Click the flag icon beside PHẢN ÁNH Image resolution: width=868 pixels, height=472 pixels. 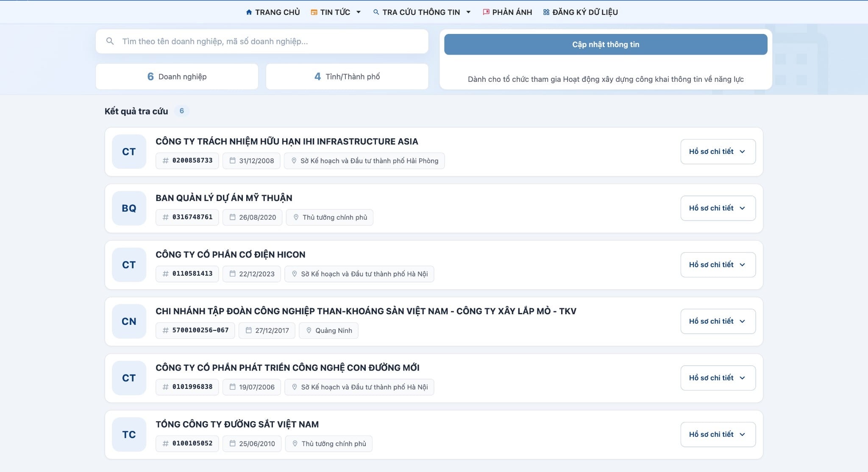pyautogui.click(x=486, y=12)
